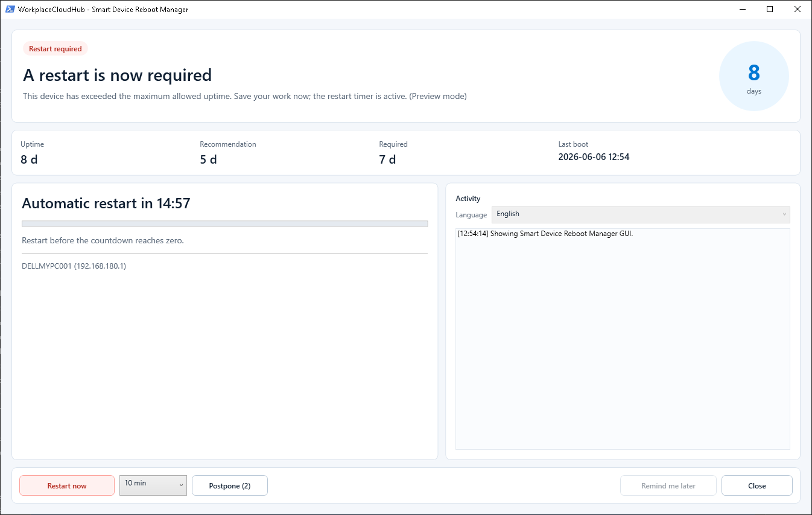
Task: Click the Restart required status badge
Action: [56, 49]
